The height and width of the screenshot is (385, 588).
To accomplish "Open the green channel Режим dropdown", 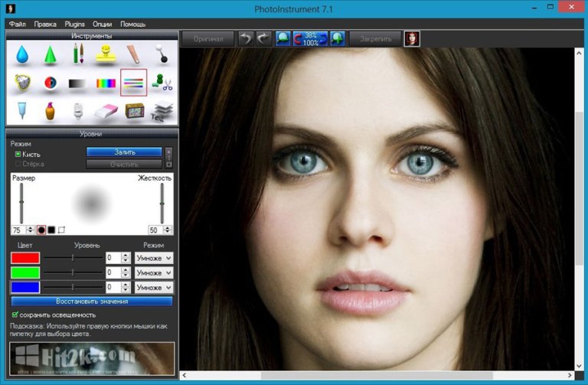I will tap(154, 272).
